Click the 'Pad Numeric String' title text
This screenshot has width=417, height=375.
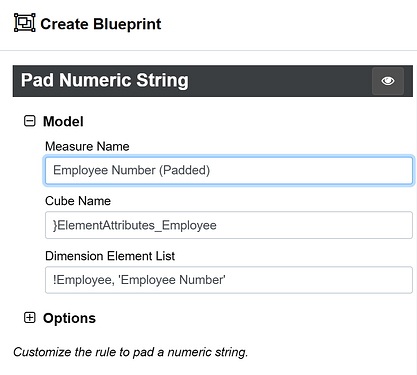(105, 81)
